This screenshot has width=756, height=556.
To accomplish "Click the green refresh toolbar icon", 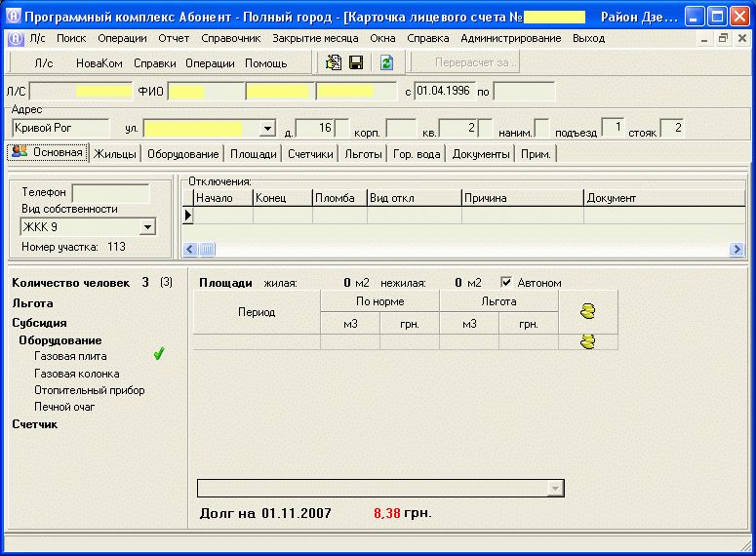I will click(x=386, y=62).
